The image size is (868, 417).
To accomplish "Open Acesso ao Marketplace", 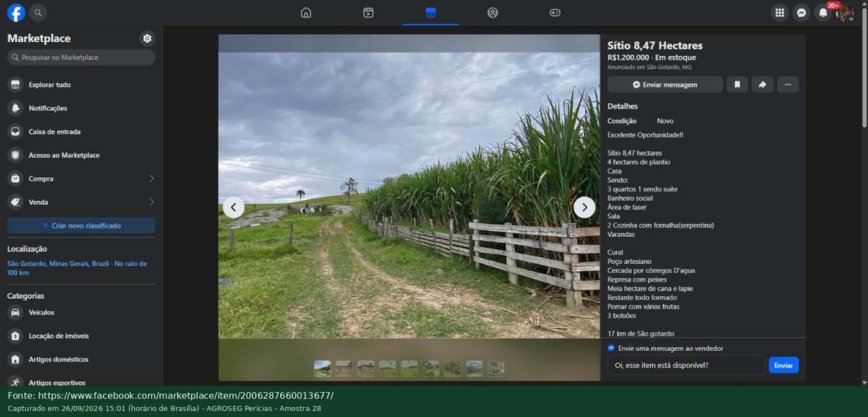I will [x=81, y=156].
